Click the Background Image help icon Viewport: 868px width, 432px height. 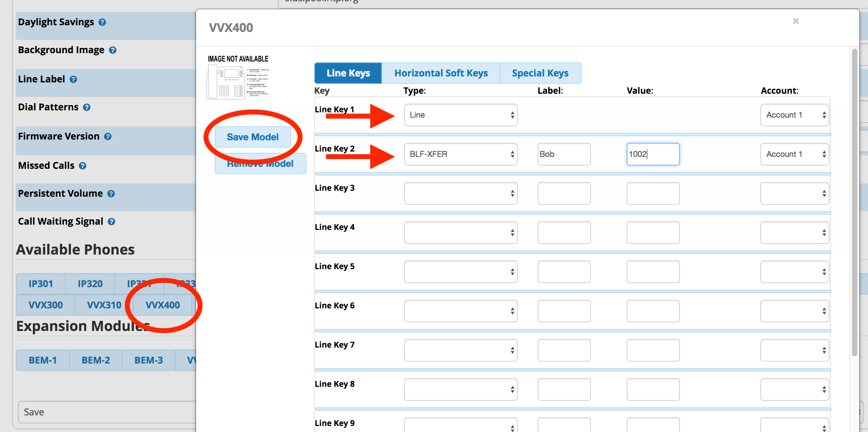point(113,50)
